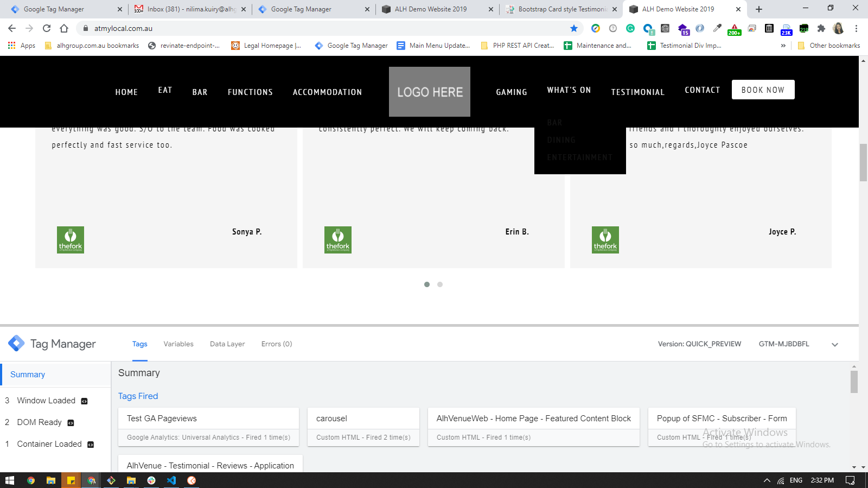Screen dimensions: 868x488
Task: Open the ACCOMMODATION navigation link
Action: (x=327, y=92)
